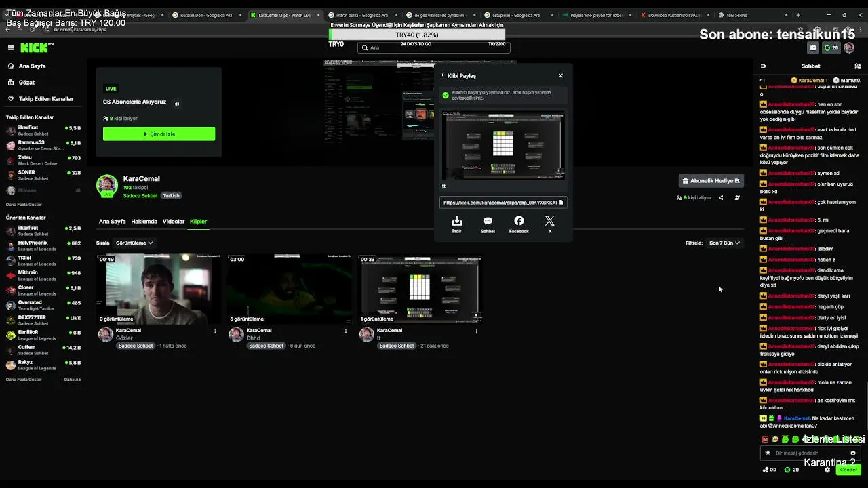Click the KaraCemal profile avatar with LIVE badge
The width and height of the screenshot is (868, 488).
point(106,186)
